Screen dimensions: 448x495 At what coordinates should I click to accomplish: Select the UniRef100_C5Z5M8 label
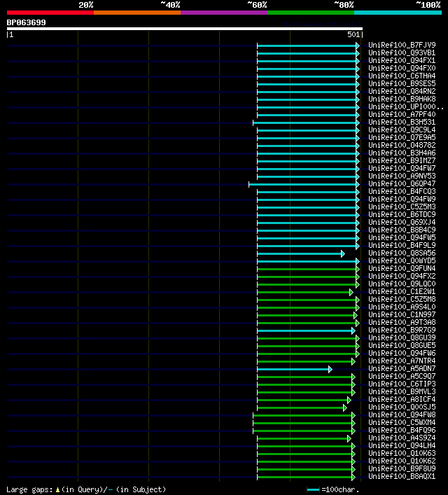point(402,299)
